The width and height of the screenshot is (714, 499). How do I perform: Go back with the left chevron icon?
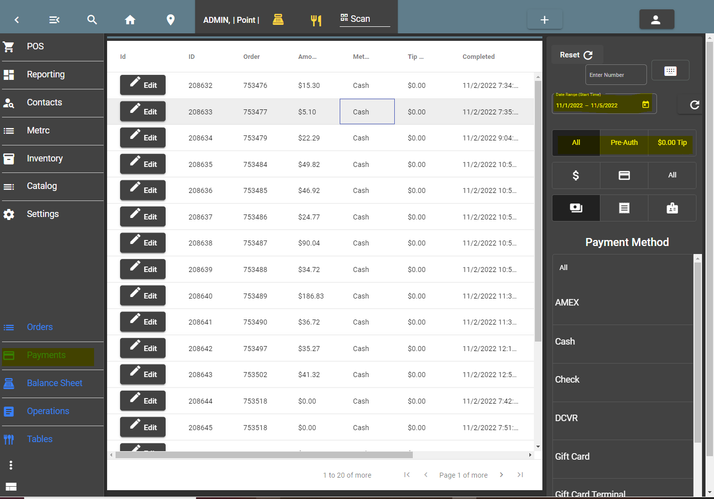17,20
